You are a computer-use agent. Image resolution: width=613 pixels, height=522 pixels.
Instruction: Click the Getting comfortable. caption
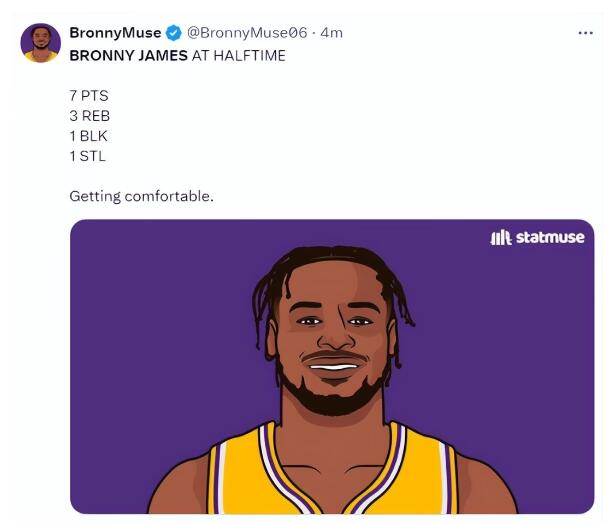141,196
